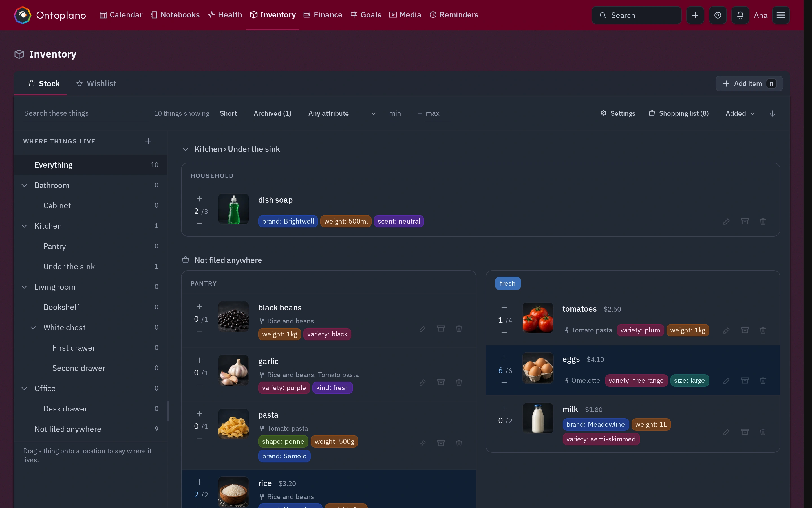Toggle Archived (1) filter
The width and height of the screenshot is (812, 508).
[272, 113]
